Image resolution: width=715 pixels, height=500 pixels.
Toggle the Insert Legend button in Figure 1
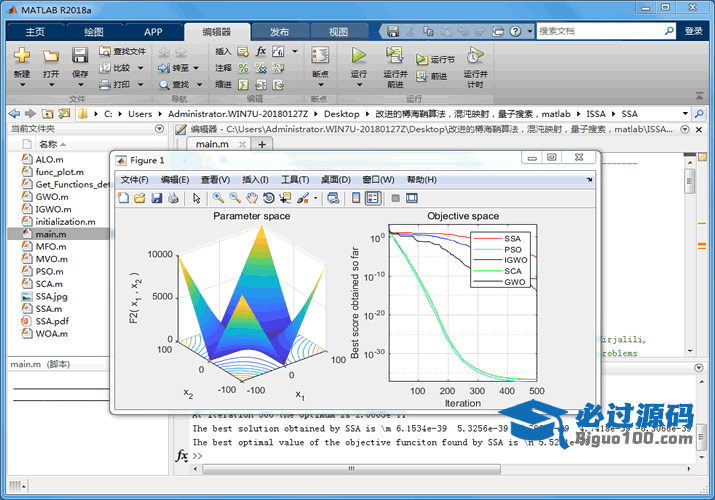click(x=373, y=198)
